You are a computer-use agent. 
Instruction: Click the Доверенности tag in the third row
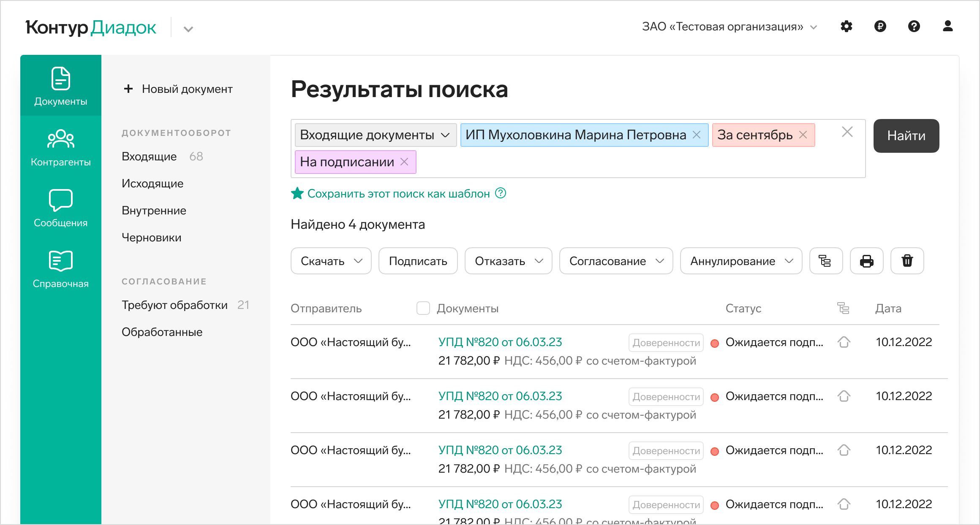pos(666,451)
